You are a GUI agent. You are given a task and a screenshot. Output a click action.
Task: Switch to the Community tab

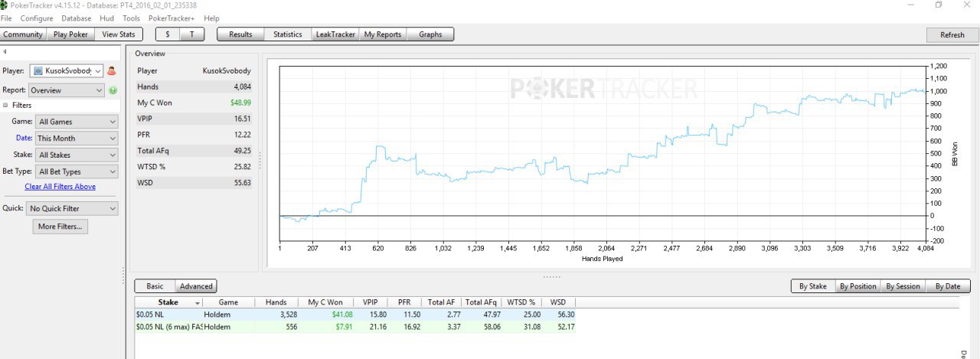(x=23, y=34)
